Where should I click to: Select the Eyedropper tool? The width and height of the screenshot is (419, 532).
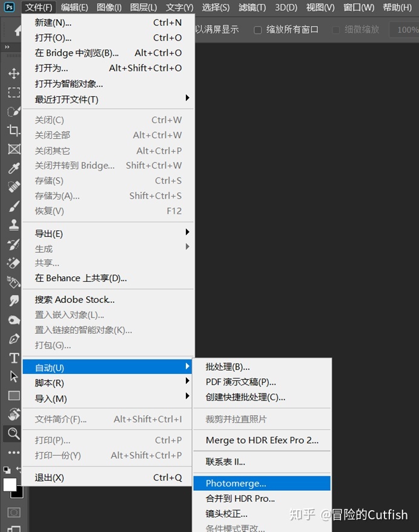pos(13,168)
